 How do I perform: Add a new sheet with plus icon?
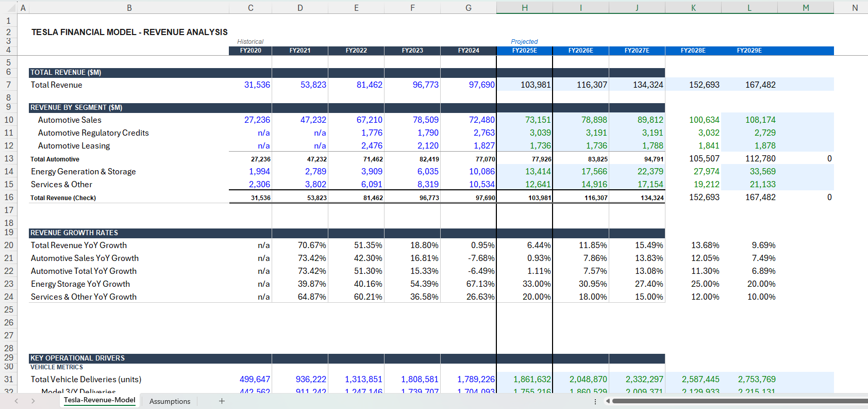pyautogui.click(x=222, y=401)
